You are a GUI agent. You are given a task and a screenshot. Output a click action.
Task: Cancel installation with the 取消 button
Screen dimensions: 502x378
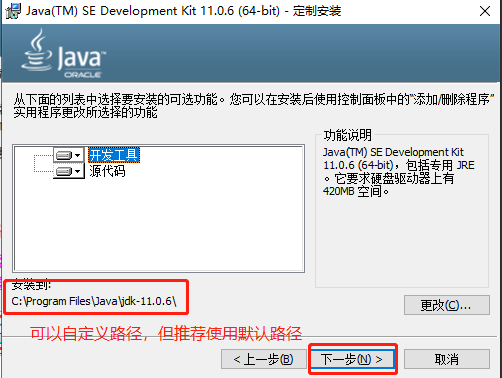[x=447, y=359]
